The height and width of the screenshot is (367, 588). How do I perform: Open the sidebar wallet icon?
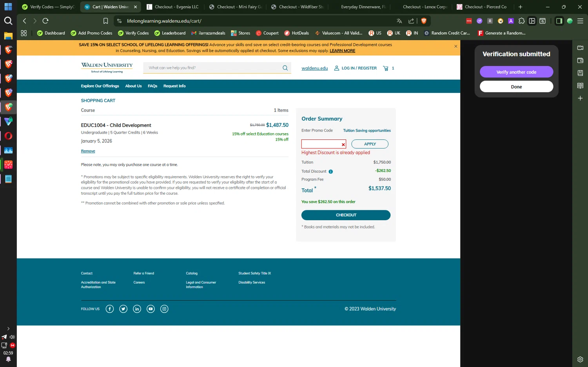[580, 60]
